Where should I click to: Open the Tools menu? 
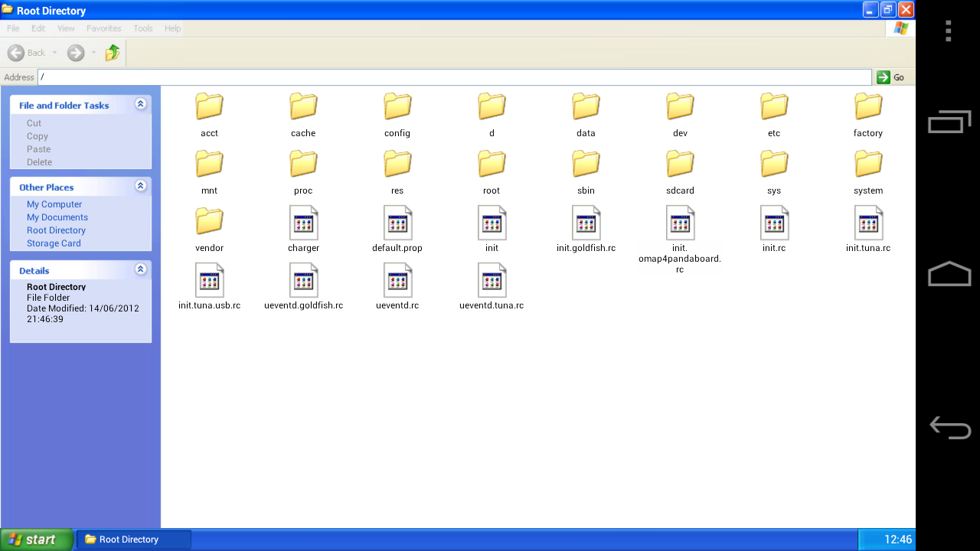[143, 28]
